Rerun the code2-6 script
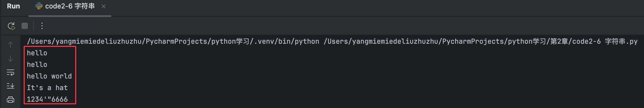The width and height of the screenshot is (644, 108). (x=11, y=26)
